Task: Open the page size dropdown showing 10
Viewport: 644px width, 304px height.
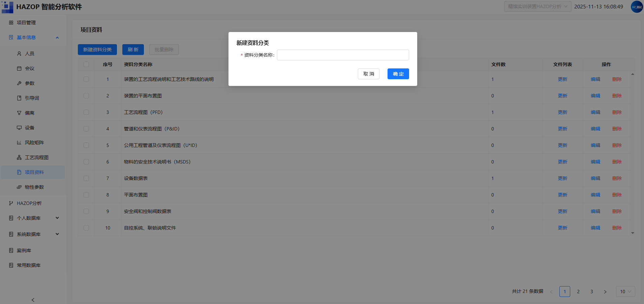Action: point(625,292)
